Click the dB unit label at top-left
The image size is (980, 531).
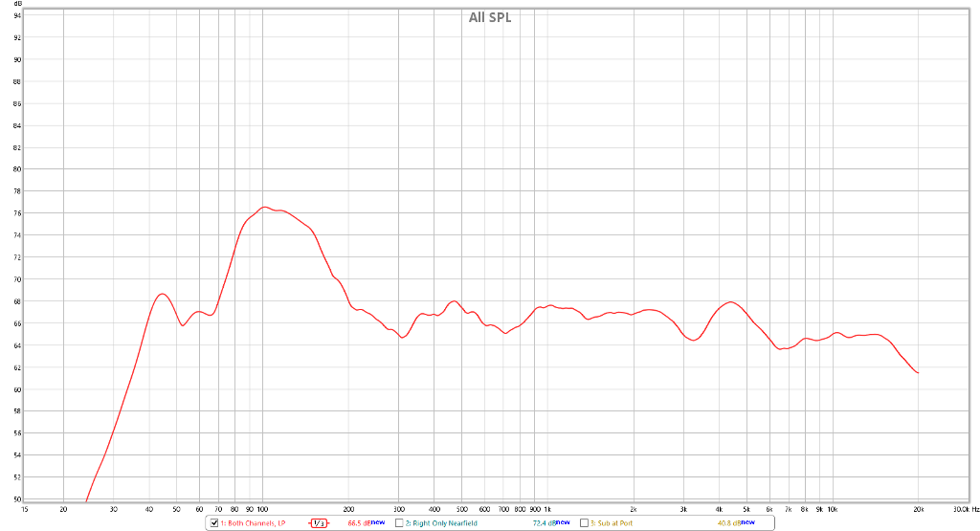17,4
